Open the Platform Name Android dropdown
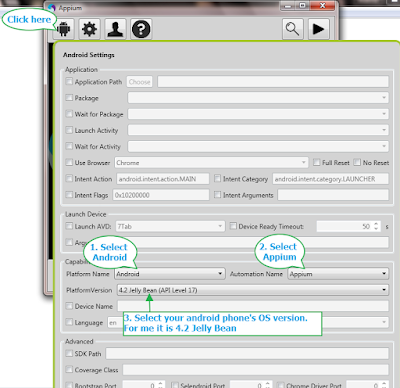This screenshot has width=400, height=388. (x=170, y=274)
